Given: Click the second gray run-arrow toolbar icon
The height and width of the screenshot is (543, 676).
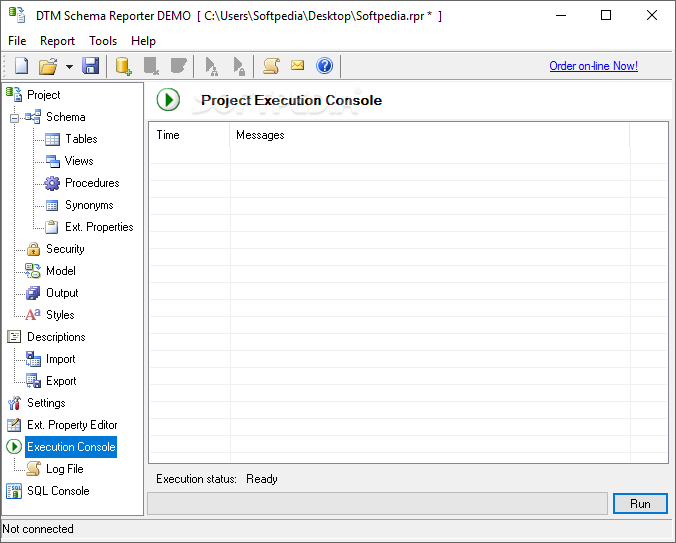Looking at the screenshot, I should click(238, 66).
